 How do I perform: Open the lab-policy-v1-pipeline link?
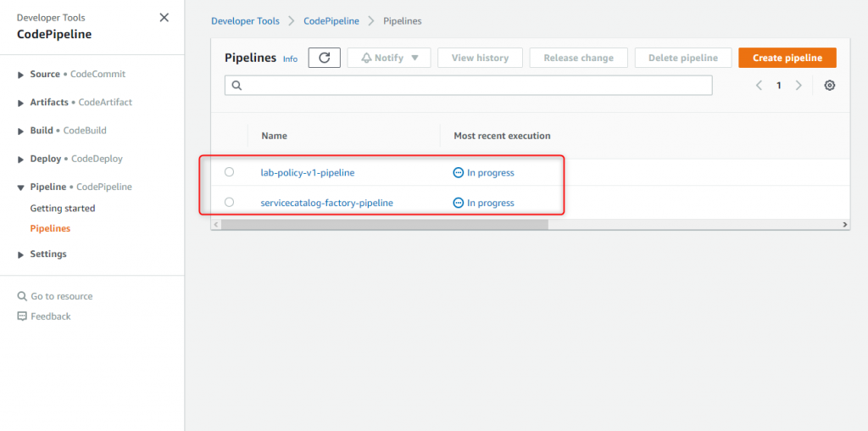pyautogui.click(x=308, y=173)
